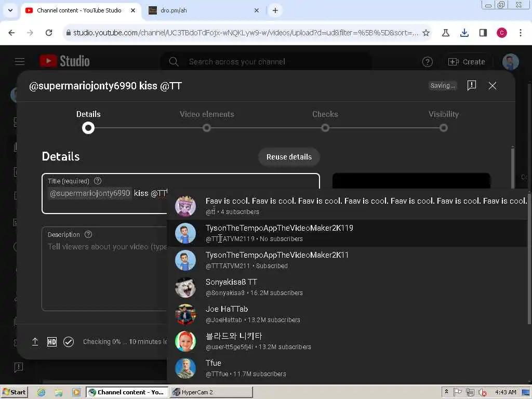Viewport: 532px width, 399px height.
Task: Select the @user-tt5ge5fj4i channel suggestion
Action: tap(348, 341)
